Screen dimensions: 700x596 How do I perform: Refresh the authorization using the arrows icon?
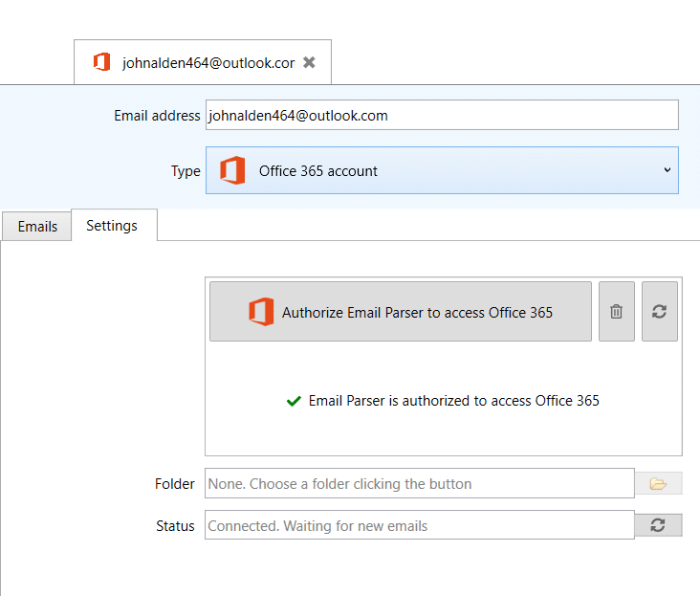(x=660, y=311)
